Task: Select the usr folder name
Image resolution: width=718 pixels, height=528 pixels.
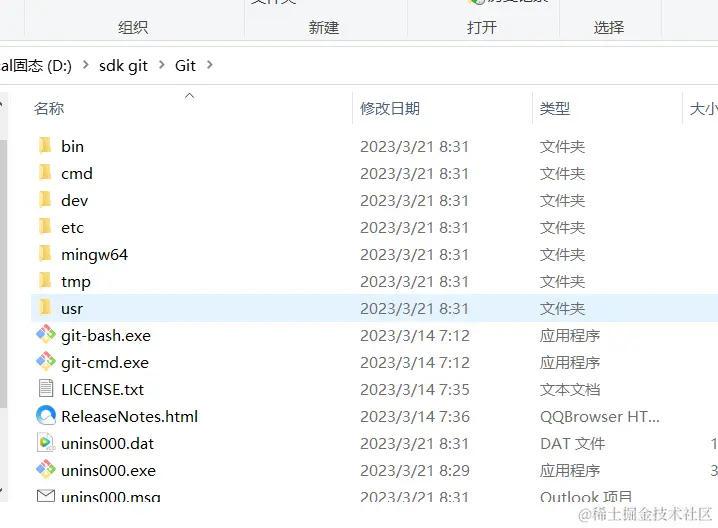Action: tap(72, 309)
